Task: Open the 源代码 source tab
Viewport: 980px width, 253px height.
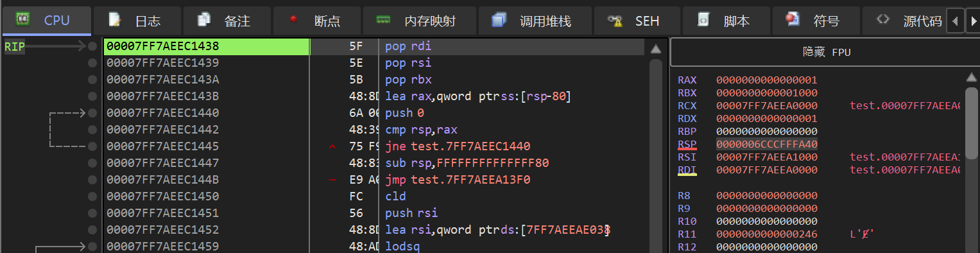Action: pos(905,21)
